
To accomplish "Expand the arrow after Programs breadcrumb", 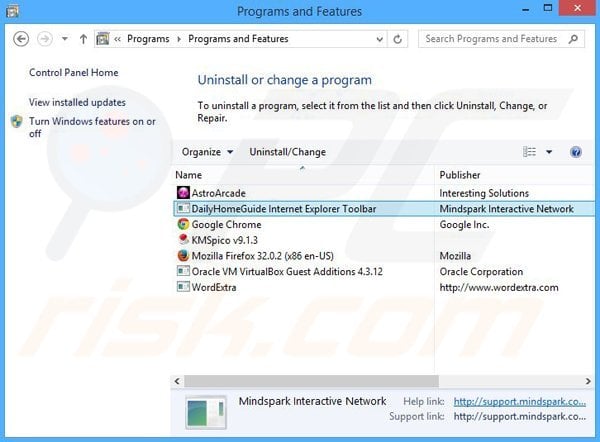I will coord(179,39).
